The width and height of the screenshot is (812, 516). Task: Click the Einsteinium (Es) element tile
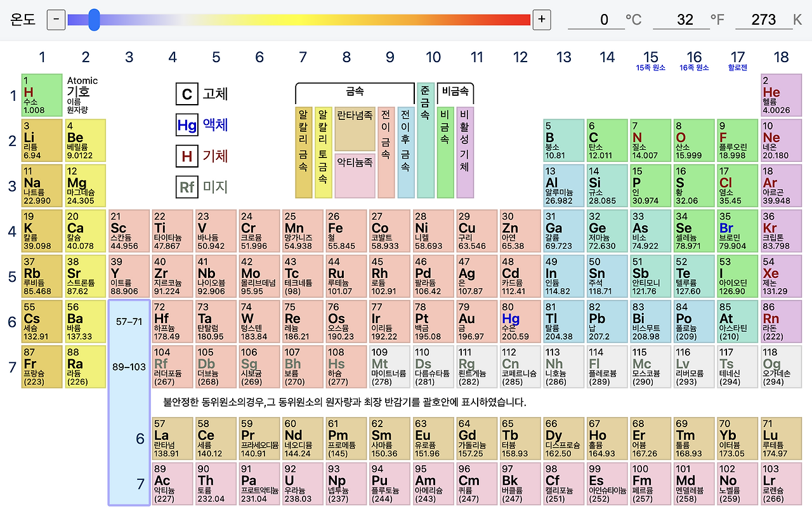pos(608,484)
